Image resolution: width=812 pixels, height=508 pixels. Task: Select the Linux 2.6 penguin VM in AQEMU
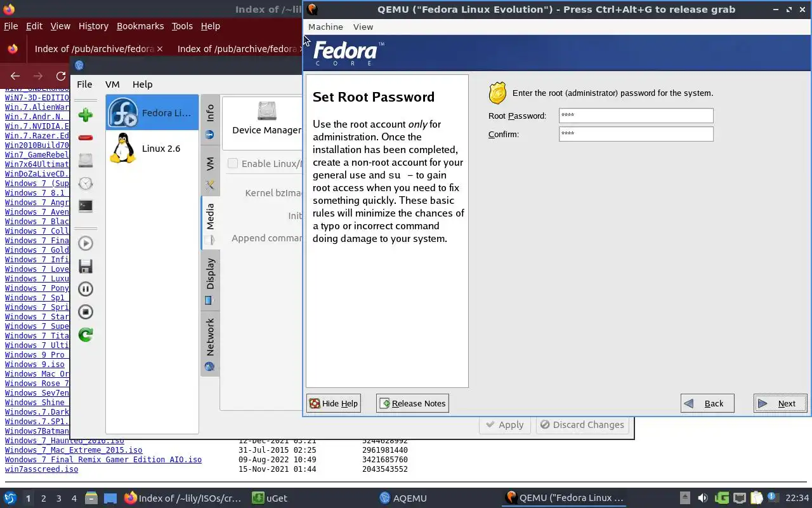pos(152,148)
